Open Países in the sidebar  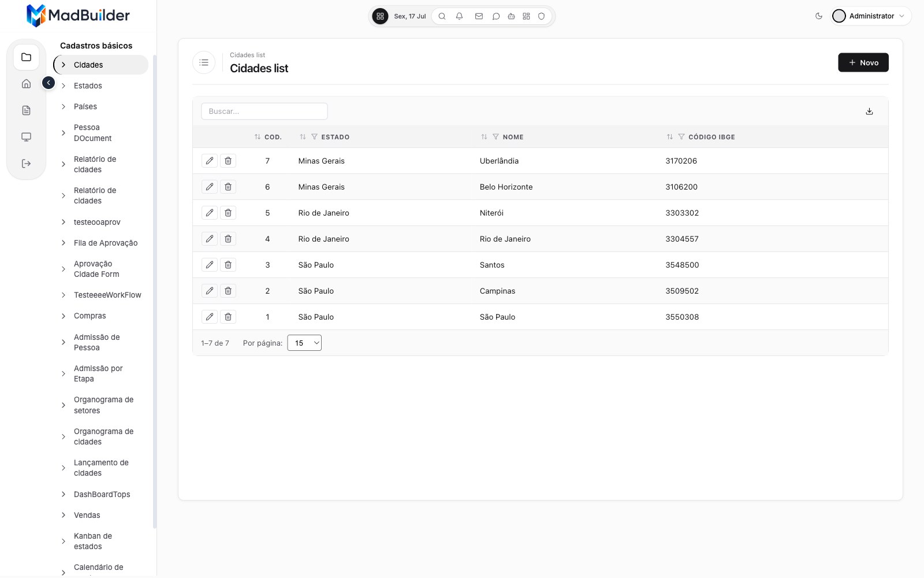[x=85, y=106]
